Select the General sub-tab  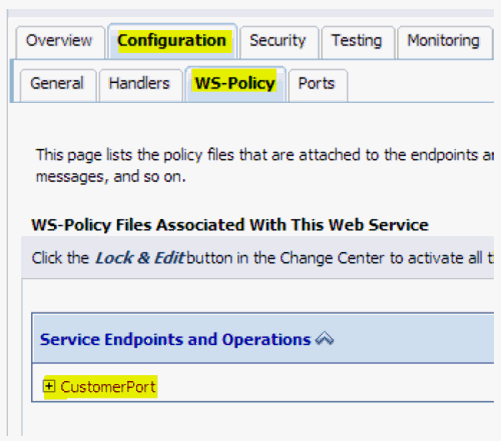(57, 84)
